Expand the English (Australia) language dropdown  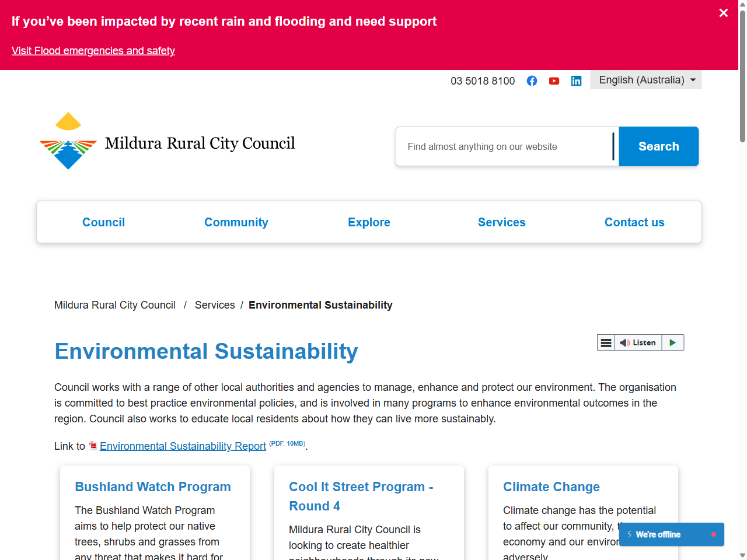tap(646, 80)
